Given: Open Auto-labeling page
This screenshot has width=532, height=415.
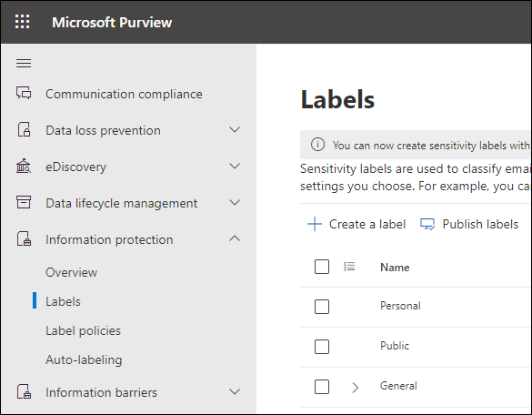Looking at the screenshot, I should [84, 360].
